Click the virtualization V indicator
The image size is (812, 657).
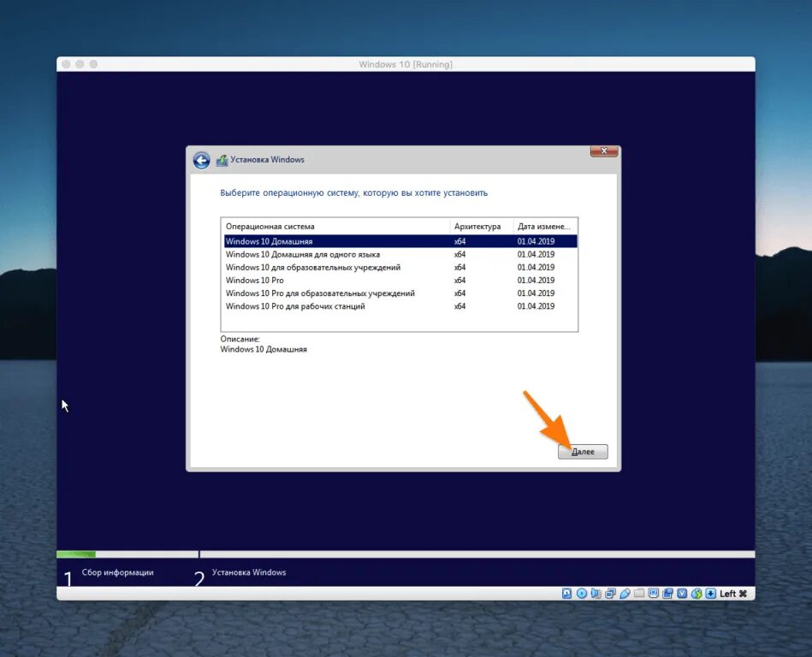tap(682, 594)
